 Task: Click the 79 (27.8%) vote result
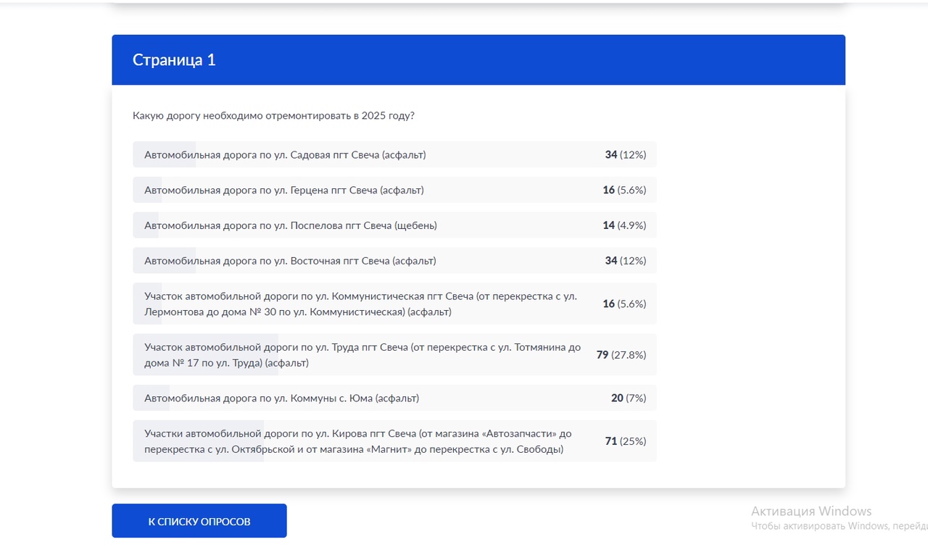click(621, 355)
